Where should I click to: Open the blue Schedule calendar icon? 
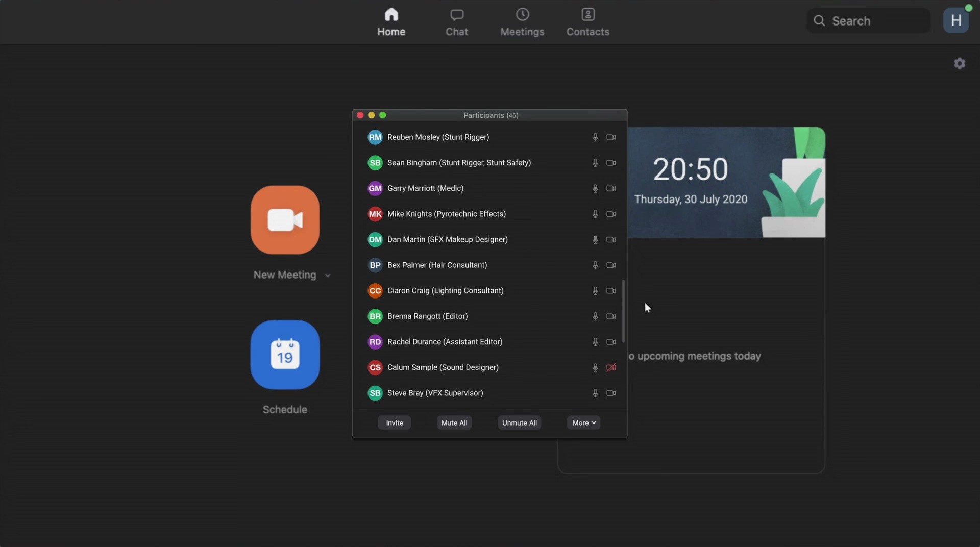(x=285, y=355)
